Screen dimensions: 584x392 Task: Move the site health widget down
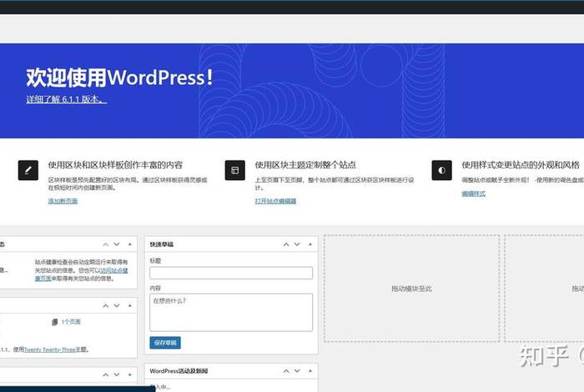117,244
